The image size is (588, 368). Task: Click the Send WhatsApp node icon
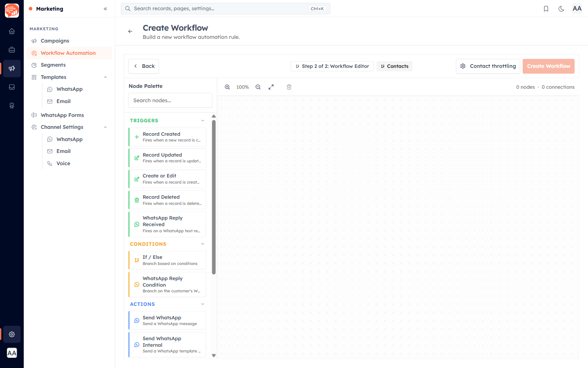(137, 321)
